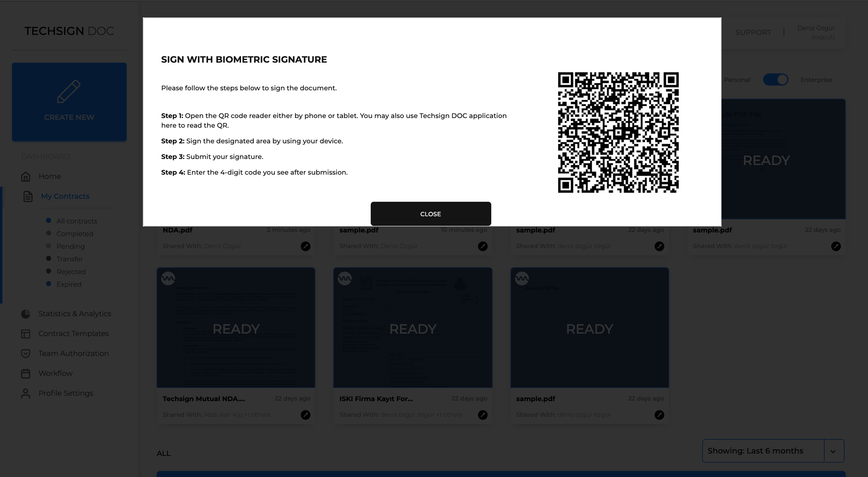
Task: Click the ISKI Firma Kayıt For... title
Action: (376, 399)
